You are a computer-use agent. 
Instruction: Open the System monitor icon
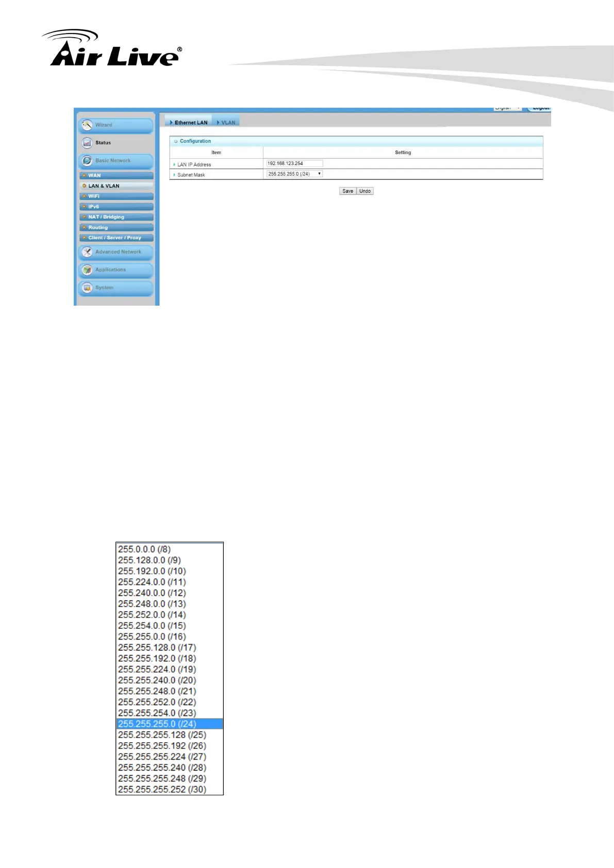(87, 288)
